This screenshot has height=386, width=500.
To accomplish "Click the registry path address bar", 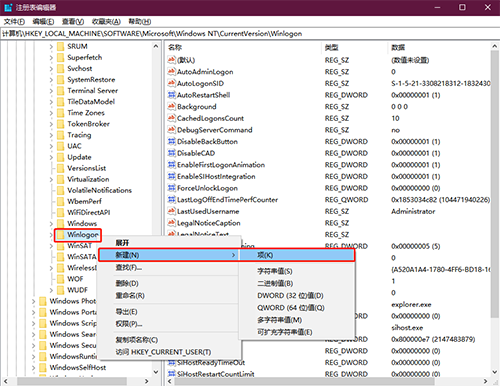I will tap(250, 34).
